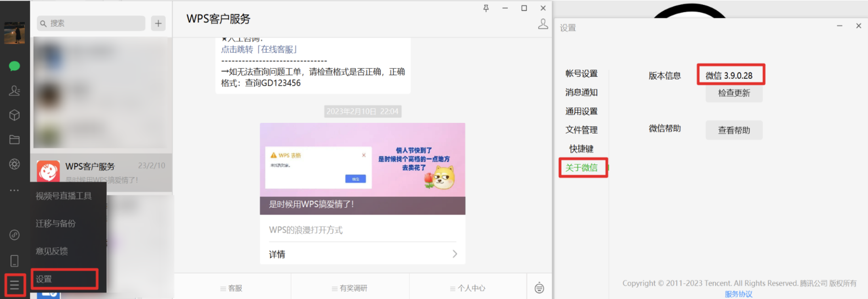Click the 微信 3.9.0.28 version text
The image size is (868, 299).
click(x=729, y=76)
